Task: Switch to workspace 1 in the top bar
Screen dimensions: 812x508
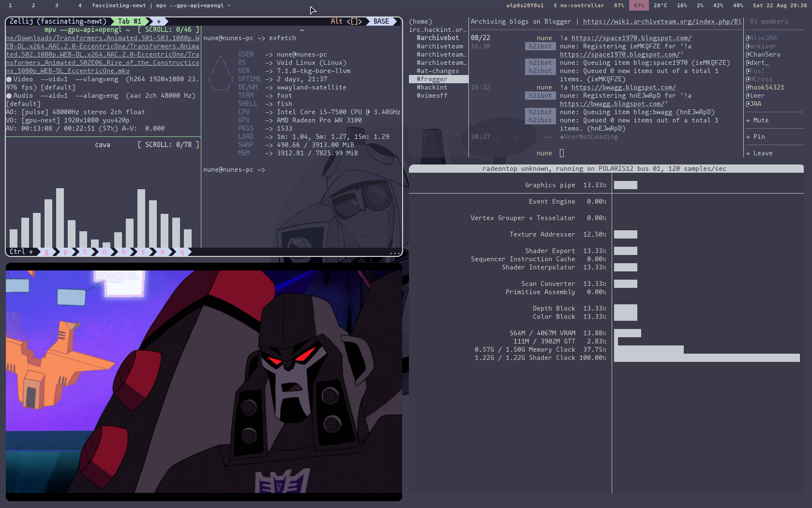Action: pyautogui.click(x=10, y=6)
